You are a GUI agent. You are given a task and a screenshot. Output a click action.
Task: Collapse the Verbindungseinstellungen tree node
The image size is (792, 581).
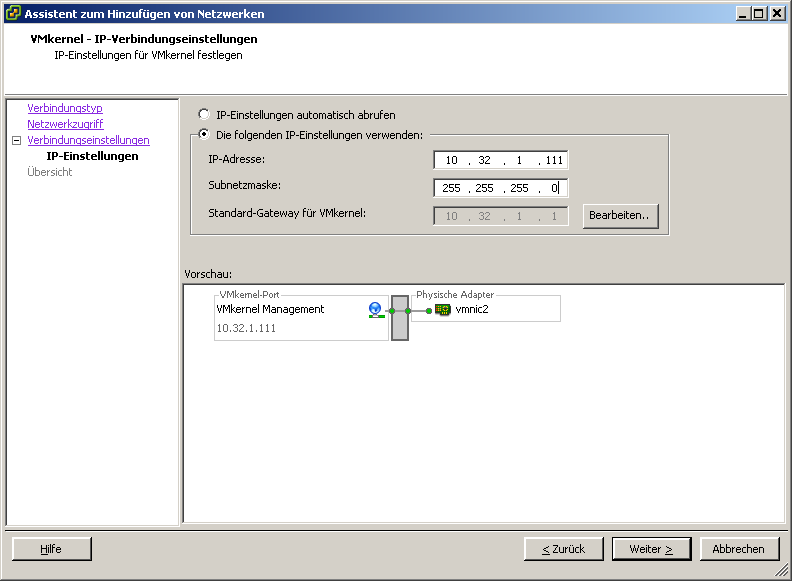tap(16, 141)
